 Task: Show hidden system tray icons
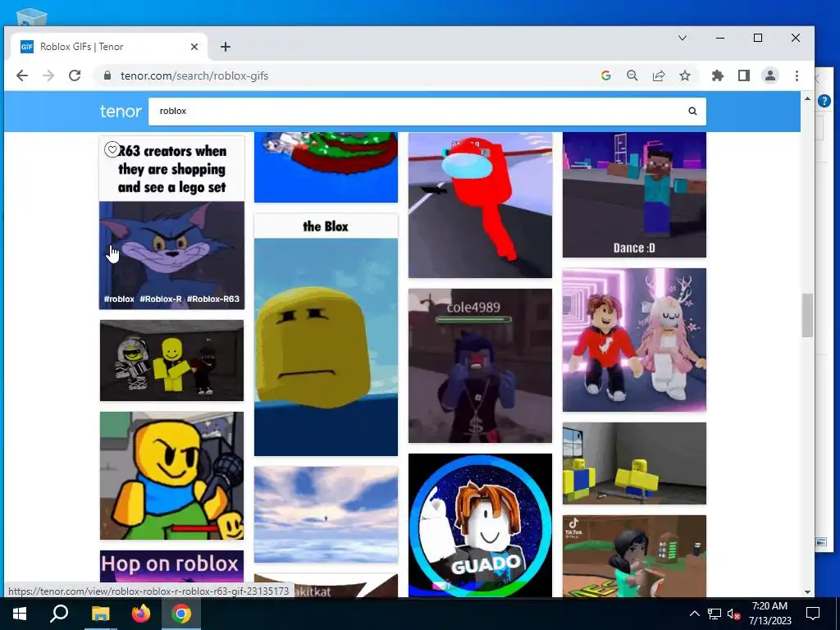pyautogui.click(x=694, y=614)
